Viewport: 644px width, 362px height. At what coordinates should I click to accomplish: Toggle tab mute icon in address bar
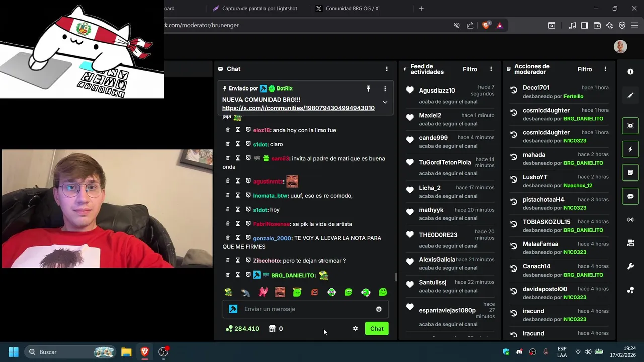[457, 25]
